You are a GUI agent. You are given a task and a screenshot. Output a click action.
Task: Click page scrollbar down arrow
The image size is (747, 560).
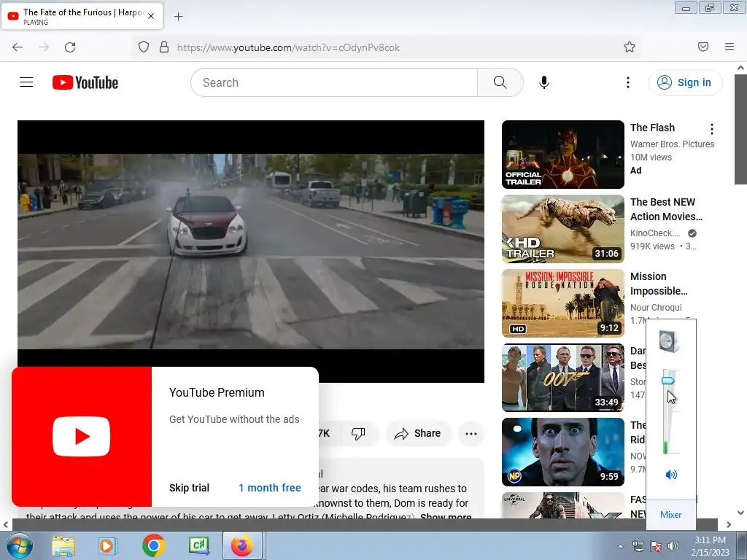[x=741, y=513]
